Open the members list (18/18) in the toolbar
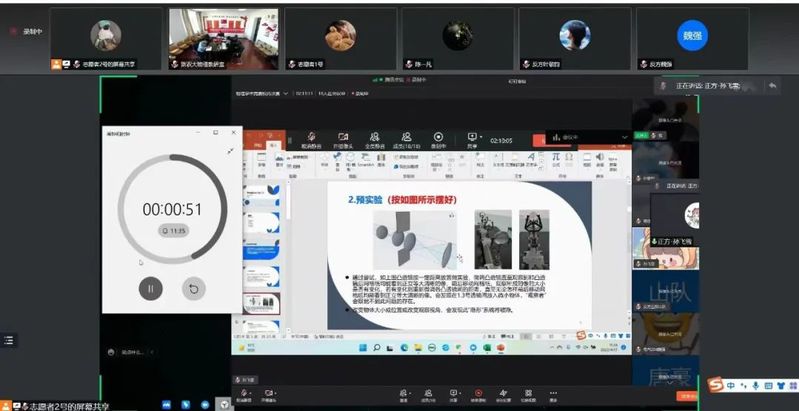The height and width of the screenshot is (411, 799). 406,138
